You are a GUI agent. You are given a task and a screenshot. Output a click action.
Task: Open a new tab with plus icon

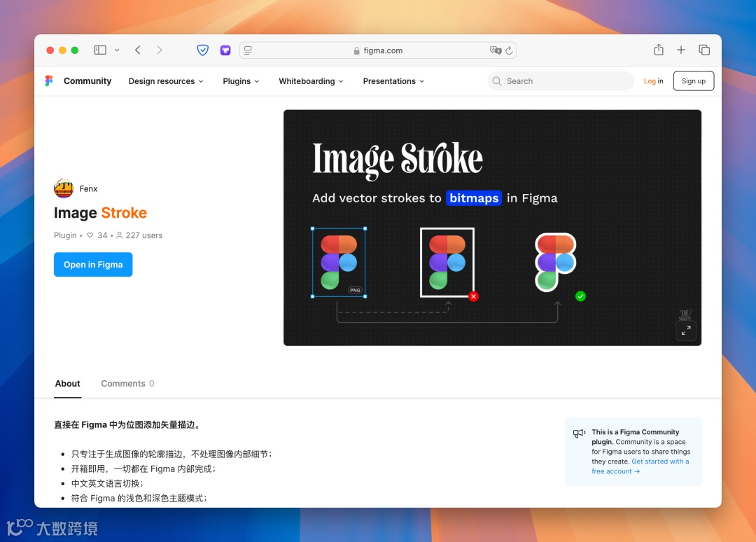coord(681,50)
